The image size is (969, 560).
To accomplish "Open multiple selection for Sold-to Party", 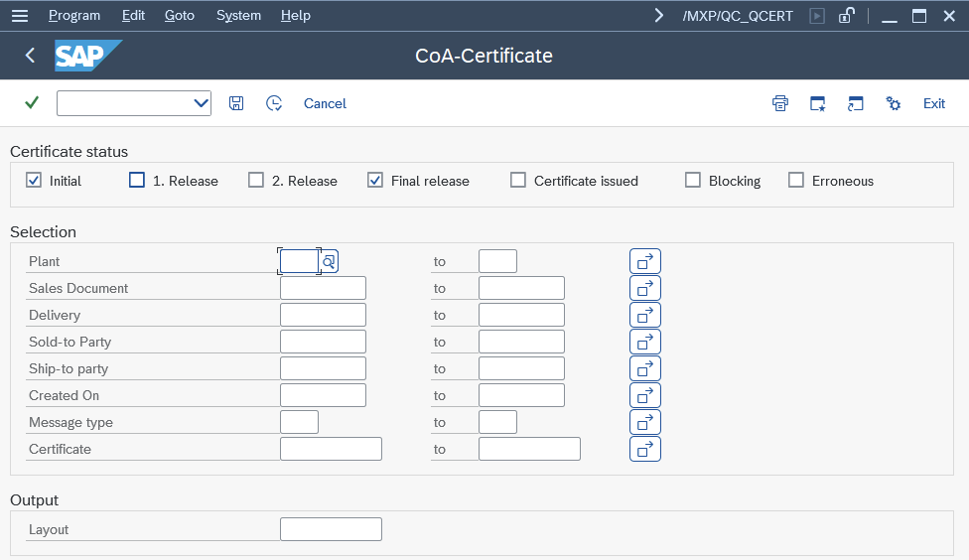I will click(645, 342).
